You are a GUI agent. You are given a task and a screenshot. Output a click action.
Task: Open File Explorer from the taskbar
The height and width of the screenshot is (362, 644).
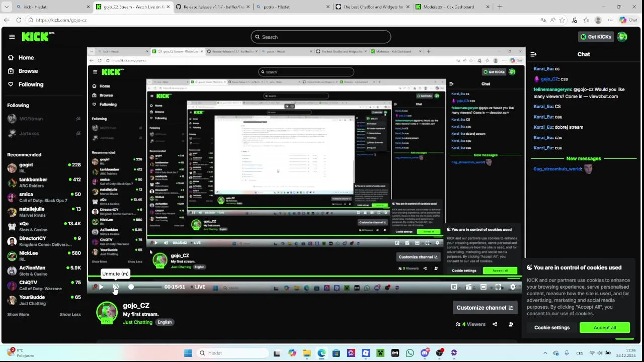click(306, 353)
